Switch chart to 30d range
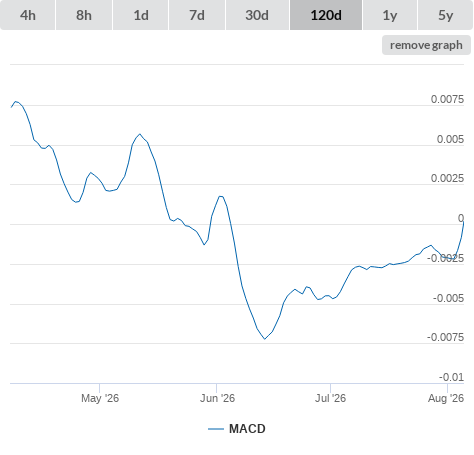474x455 pixels. point(257,15)
